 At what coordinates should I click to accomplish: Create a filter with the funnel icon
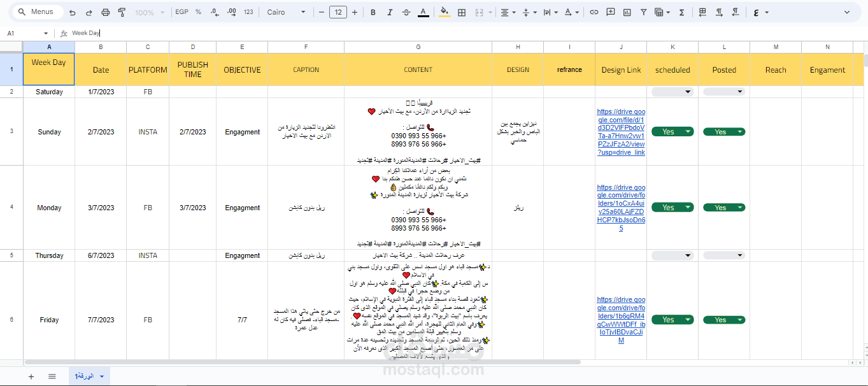(x=643, y=12)
